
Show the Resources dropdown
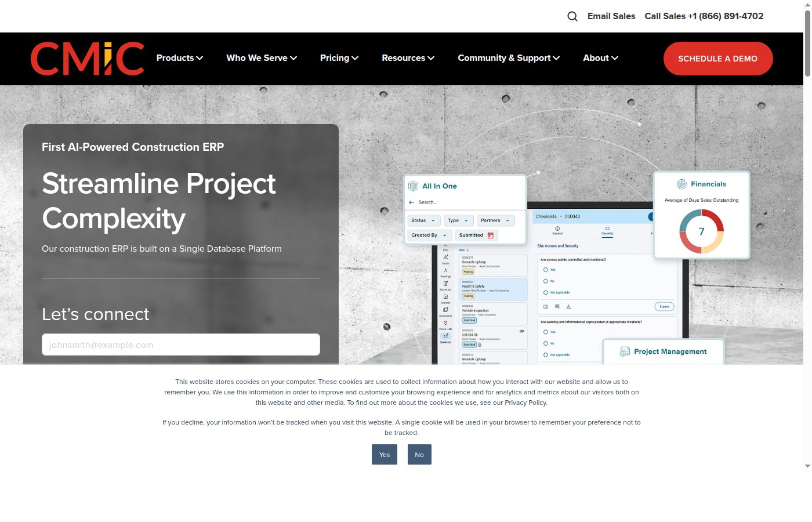click(x=408, y=58)
